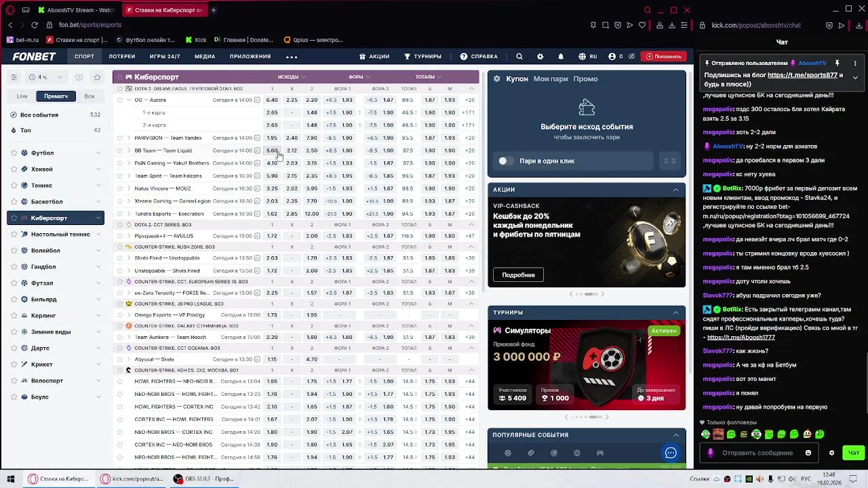Click green Чат send button
The height and width of the screenshot is (488, 868).
click(854, 453)
